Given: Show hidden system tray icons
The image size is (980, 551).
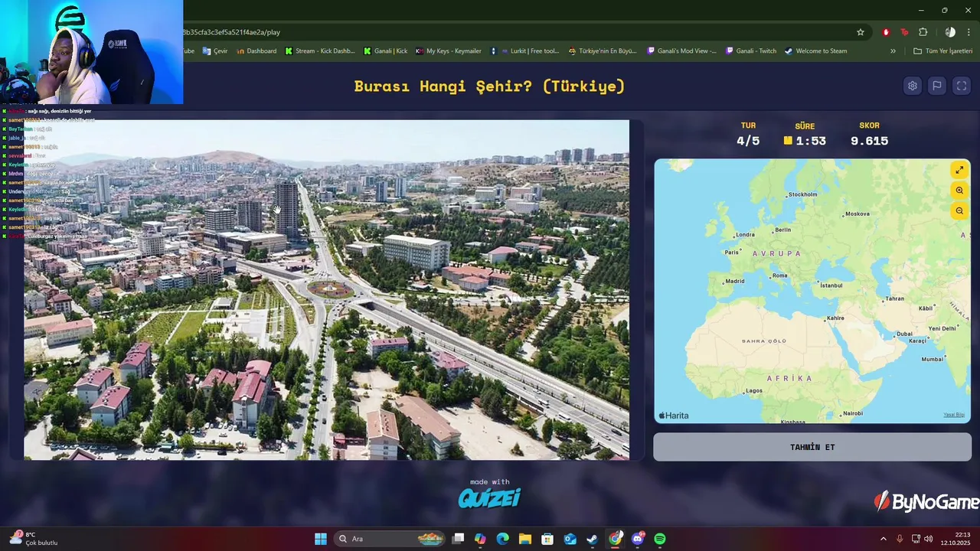Looking at the screenshot, I should point(883,539).
